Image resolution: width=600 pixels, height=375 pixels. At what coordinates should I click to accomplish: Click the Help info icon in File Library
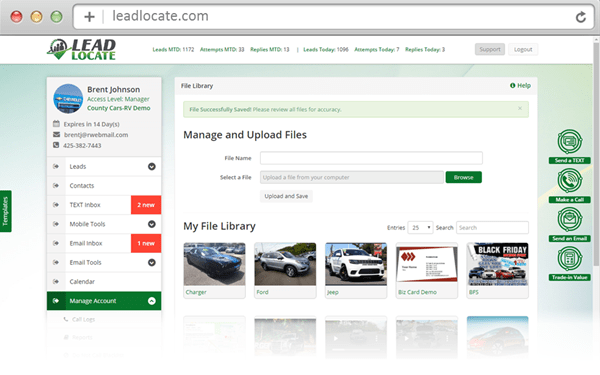[512, 85]
